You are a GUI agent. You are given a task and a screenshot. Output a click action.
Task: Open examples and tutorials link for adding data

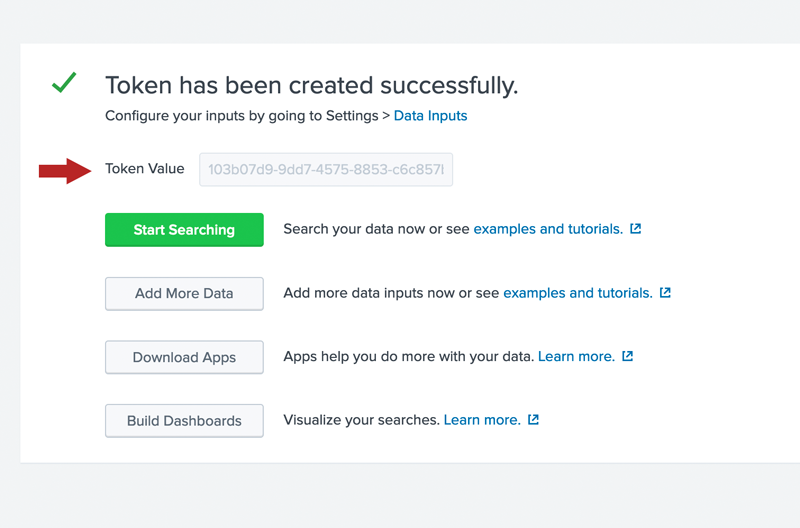[577, 293]
